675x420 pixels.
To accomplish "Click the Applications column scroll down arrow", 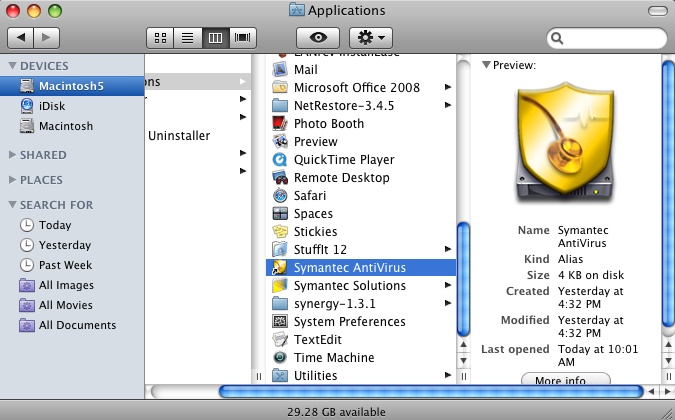I will (x=463, y=361).
